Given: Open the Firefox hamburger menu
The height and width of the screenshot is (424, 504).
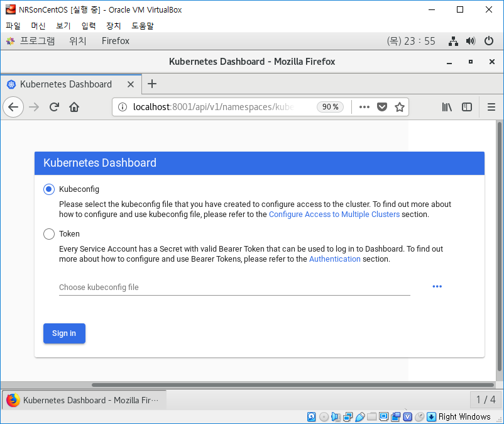Looking at the screenshot, I should pyautogui.click(x=491, y=107).
